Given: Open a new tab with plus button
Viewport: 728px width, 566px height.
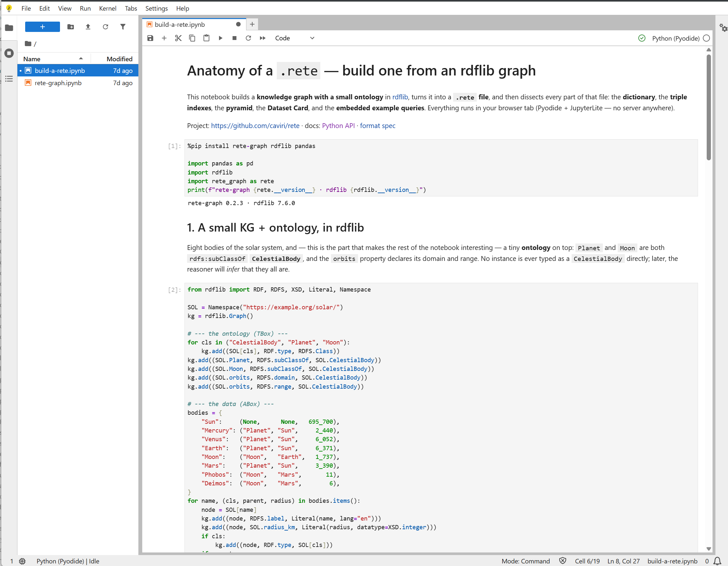Looking at the screenshot, I should [x=252, y=24].
